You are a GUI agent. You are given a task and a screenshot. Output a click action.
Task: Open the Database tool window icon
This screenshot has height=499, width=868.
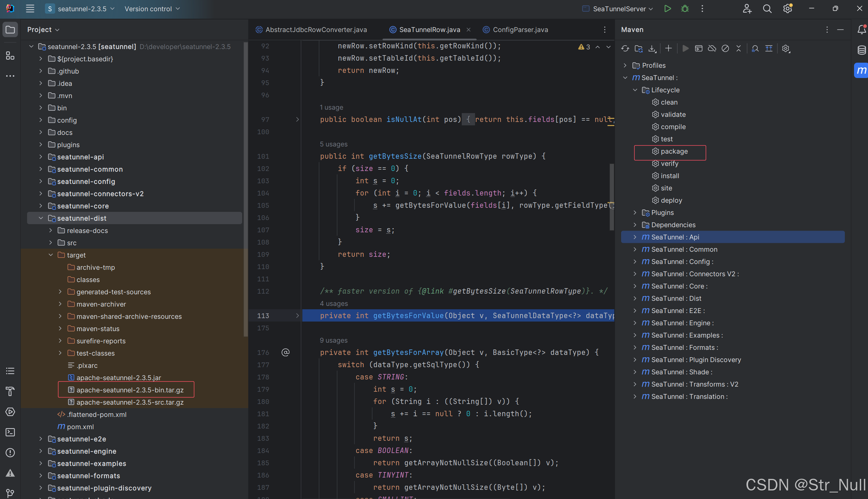[862, 50]
